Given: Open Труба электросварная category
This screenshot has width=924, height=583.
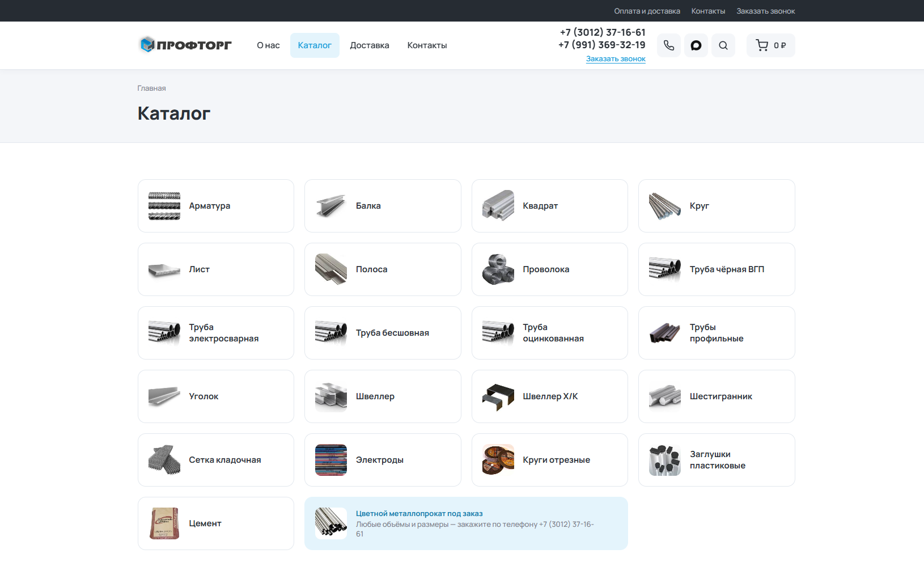Looking at the screenshot, I should click(216, 333).
